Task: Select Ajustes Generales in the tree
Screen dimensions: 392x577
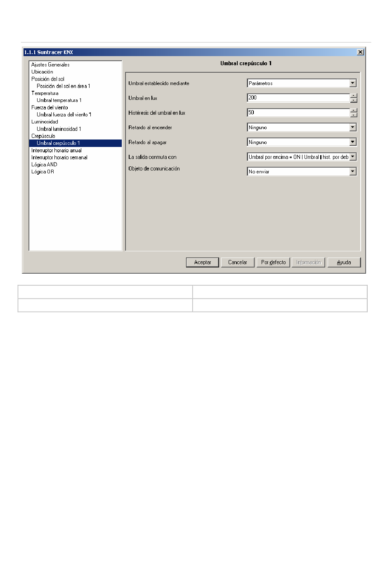Action: pyautogui.click(x=50, y=65)
